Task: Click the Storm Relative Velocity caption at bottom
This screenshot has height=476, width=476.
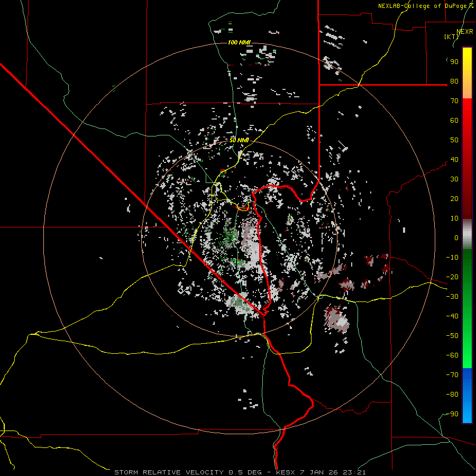Action: click(240, 472)
